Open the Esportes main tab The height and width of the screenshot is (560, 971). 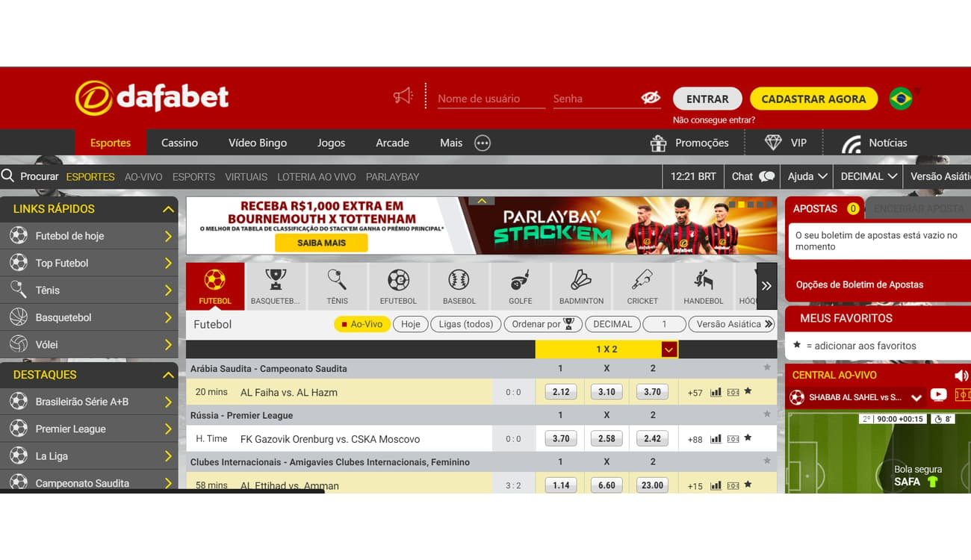click(x=111, y=143)
